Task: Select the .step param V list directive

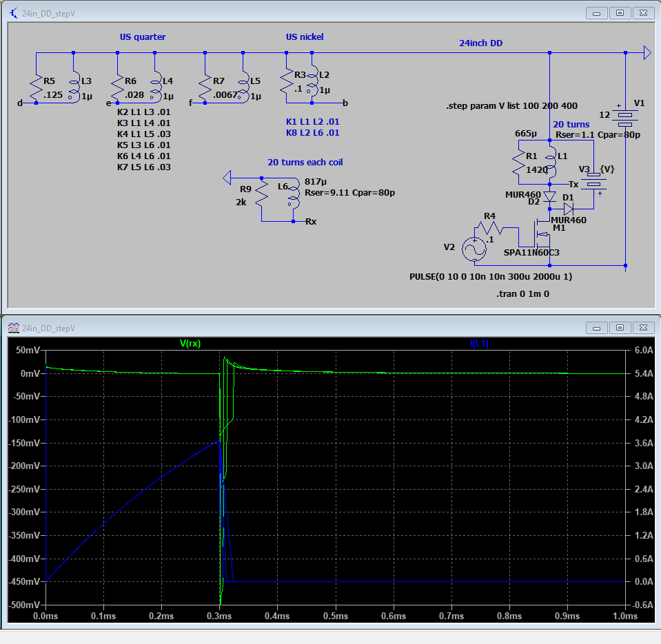Action: (x=511, y=105)
